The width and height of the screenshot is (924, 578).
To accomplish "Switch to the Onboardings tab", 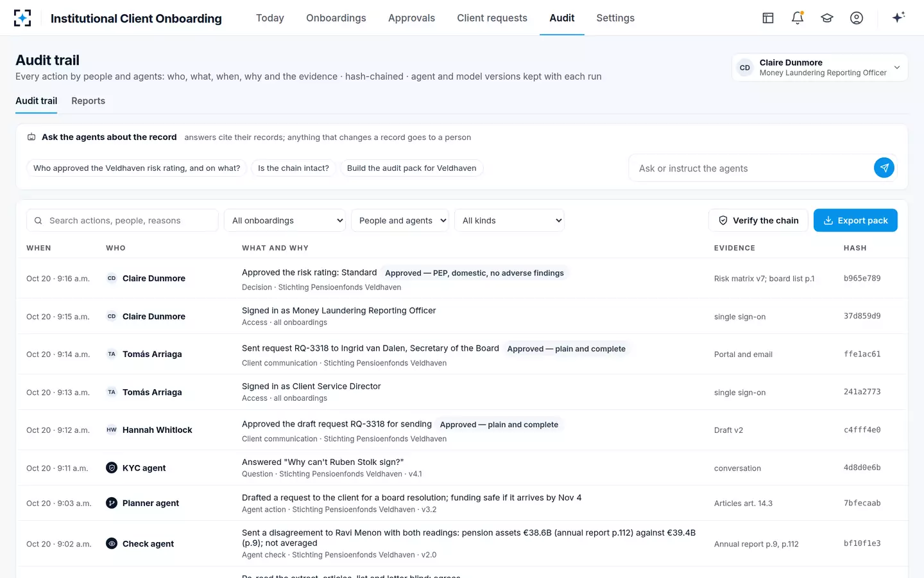I will pos(336,18).
